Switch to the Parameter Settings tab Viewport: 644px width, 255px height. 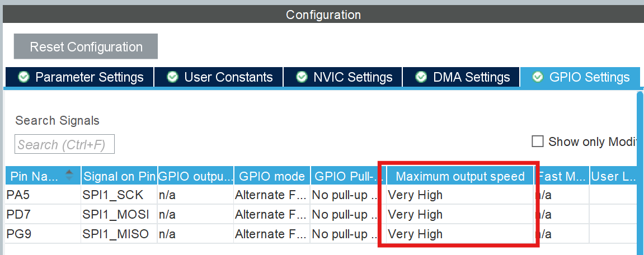coord(79,77)
